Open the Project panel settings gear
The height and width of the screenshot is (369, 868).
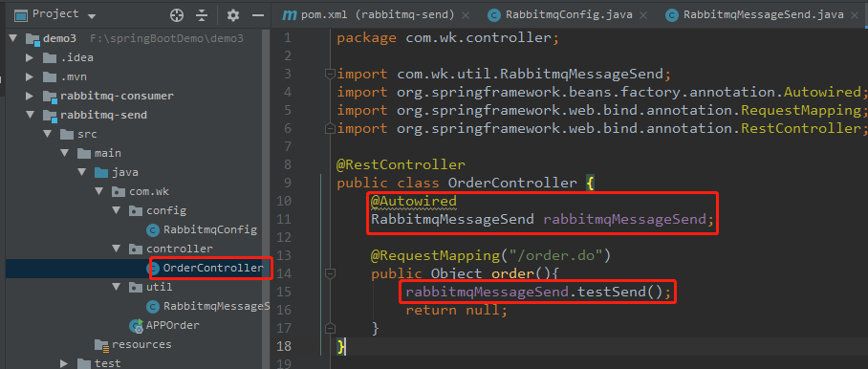coord(233,15)
